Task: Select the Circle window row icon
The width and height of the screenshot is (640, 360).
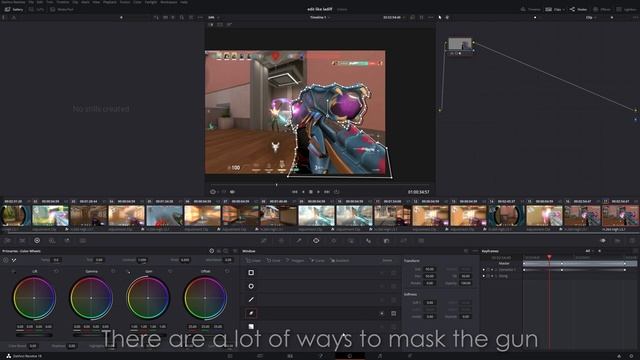Action: (x=251, y=286)
